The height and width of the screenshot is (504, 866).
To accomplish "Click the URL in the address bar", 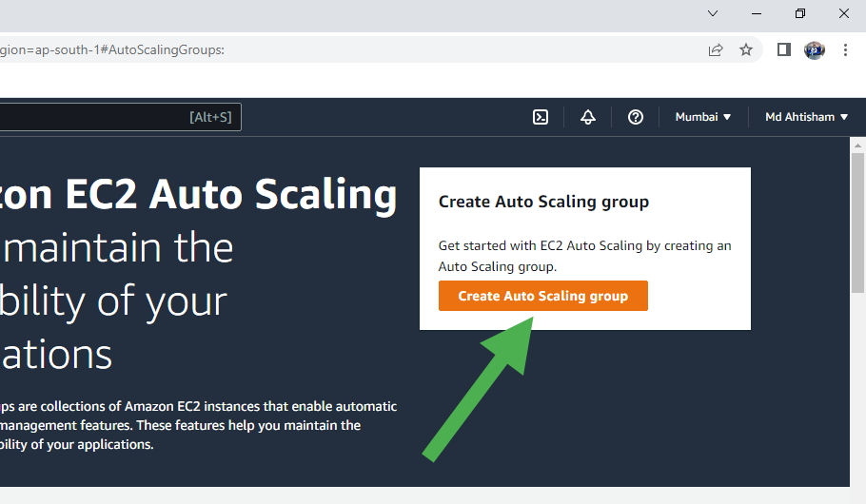I will pos(114,49).
